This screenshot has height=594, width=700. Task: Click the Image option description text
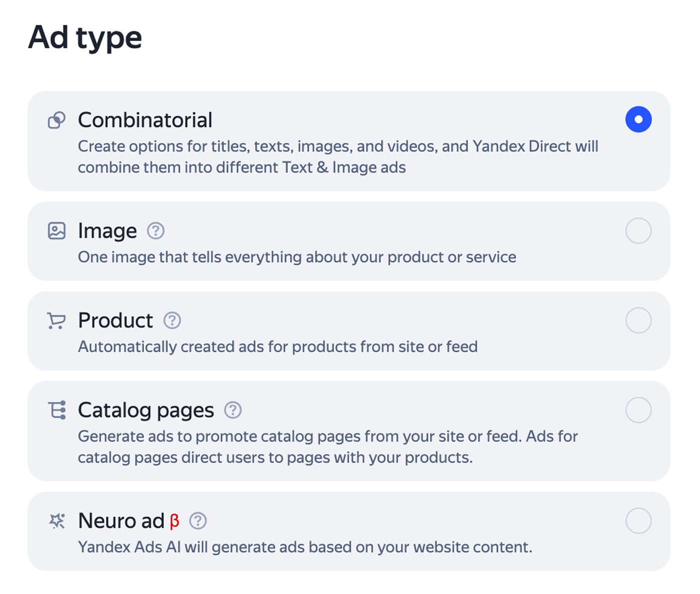click(297, 257)
